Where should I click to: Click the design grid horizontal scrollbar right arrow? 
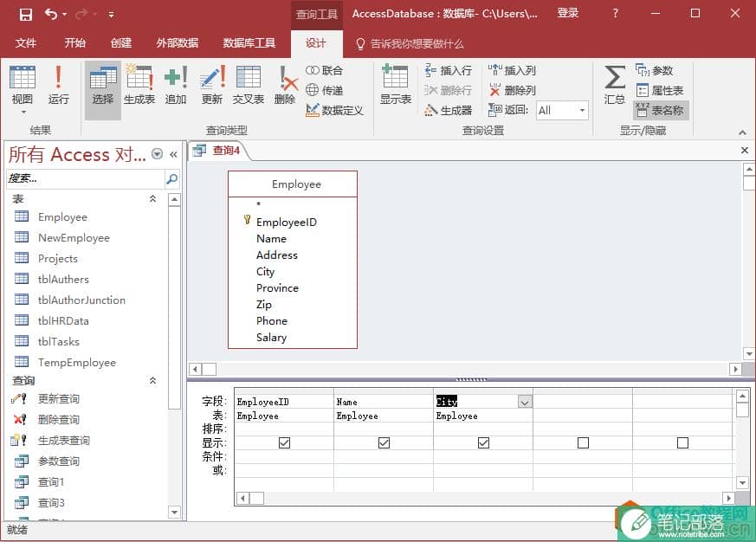point(728,498)
